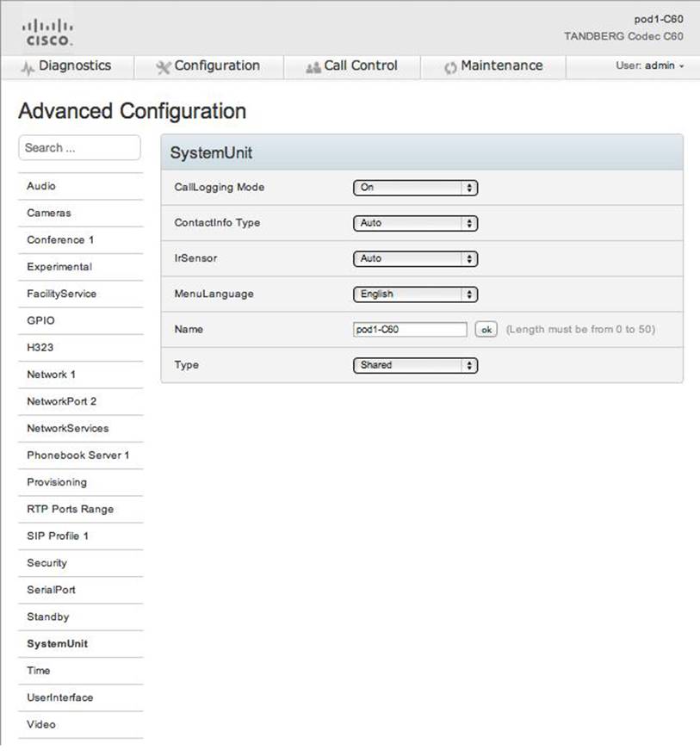Viewport: 700px width, 756px height.
Task: Open the CallLogging Mode dropdown
Action: pos(415,188)
